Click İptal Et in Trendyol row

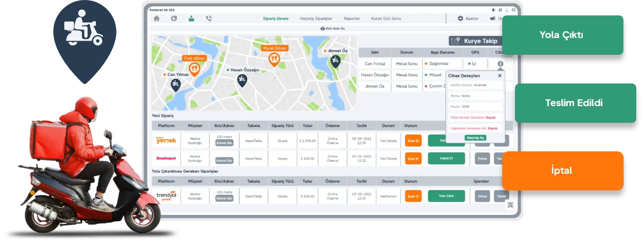pyautogui.click(x=413, y=196)
